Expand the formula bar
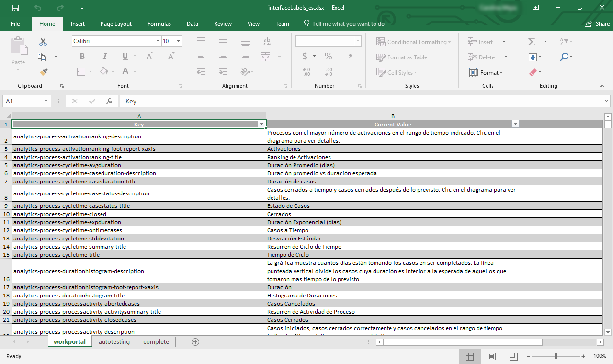 607,101
